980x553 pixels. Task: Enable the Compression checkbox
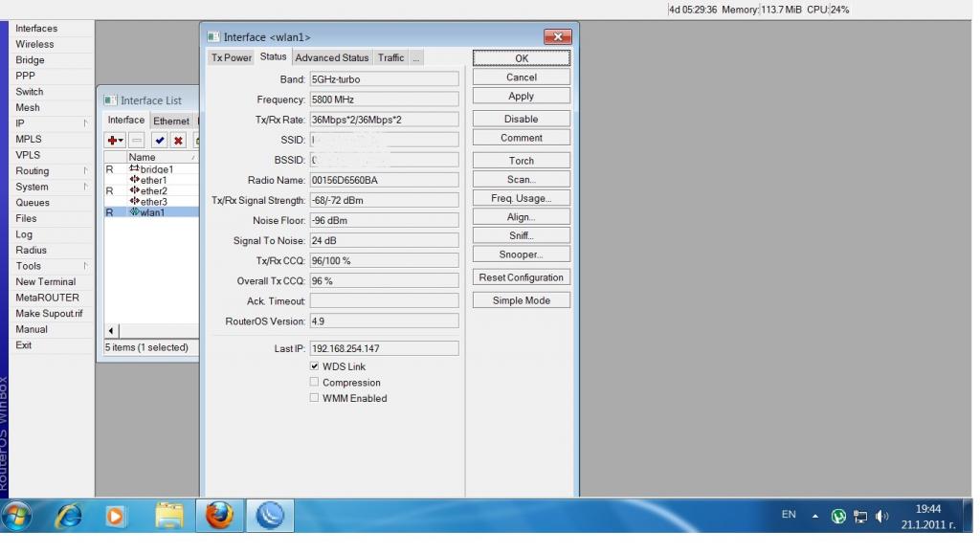click(315, 383)
